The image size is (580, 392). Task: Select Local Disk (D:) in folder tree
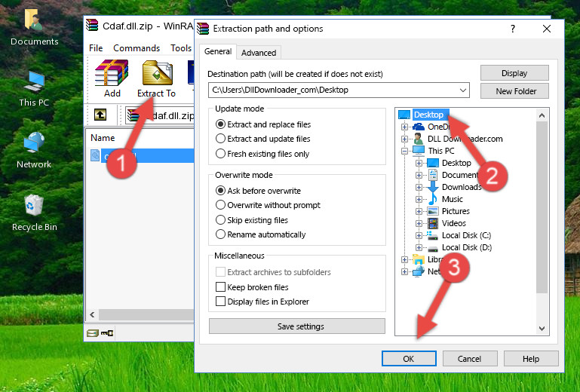467,247
